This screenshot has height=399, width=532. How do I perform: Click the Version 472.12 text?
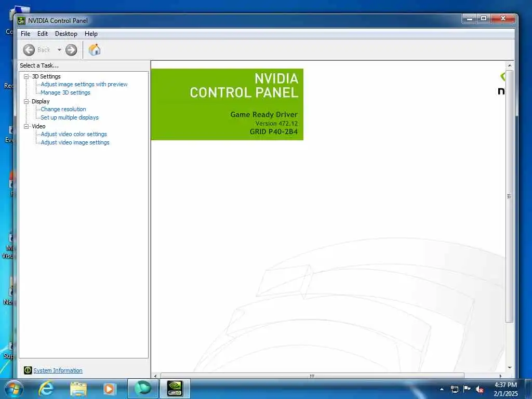pyautogui.click(x=276, y=123)
